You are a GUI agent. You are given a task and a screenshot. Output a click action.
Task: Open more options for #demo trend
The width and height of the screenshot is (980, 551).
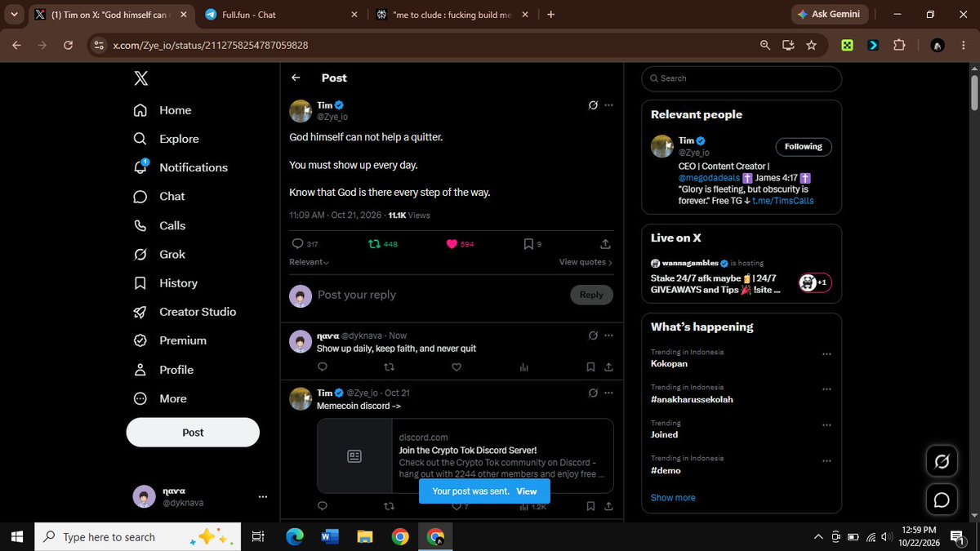coord(826,460)
